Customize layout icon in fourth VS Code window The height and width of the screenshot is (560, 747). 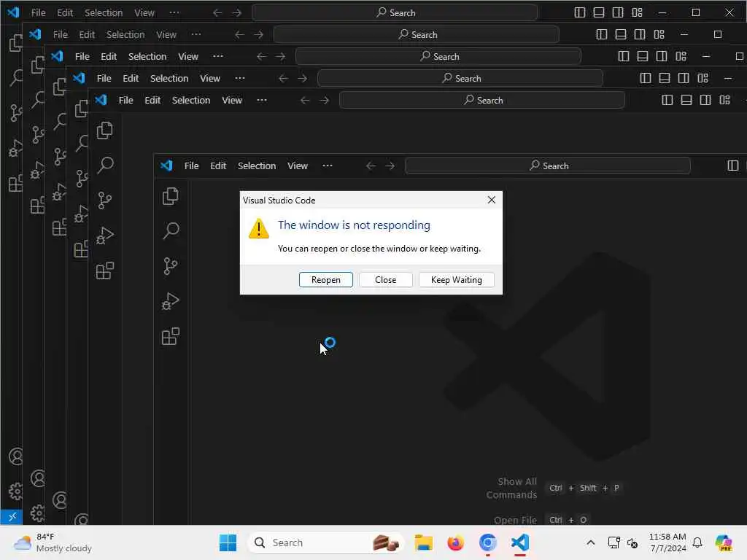(x=681, y=56)
